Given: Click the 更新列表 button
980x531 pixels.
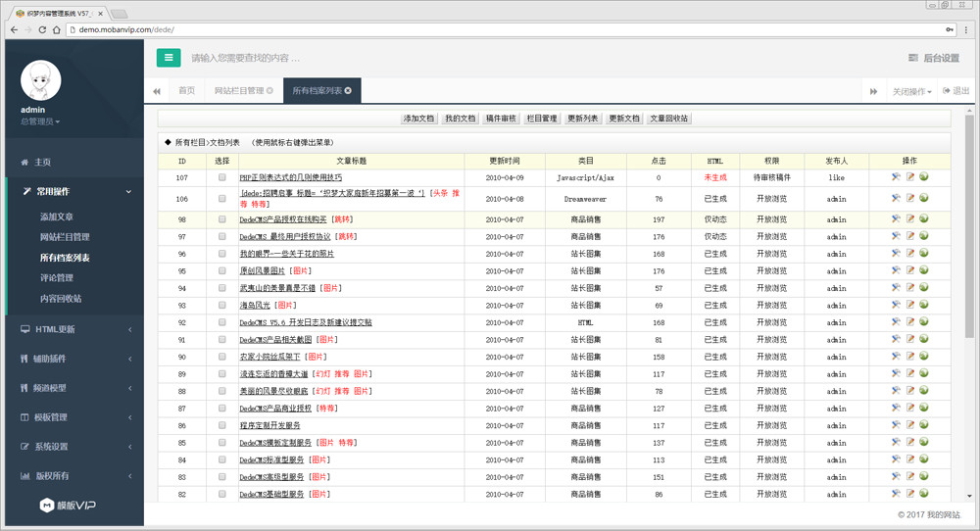Looking at the screenshot, I should coord(582,119).
